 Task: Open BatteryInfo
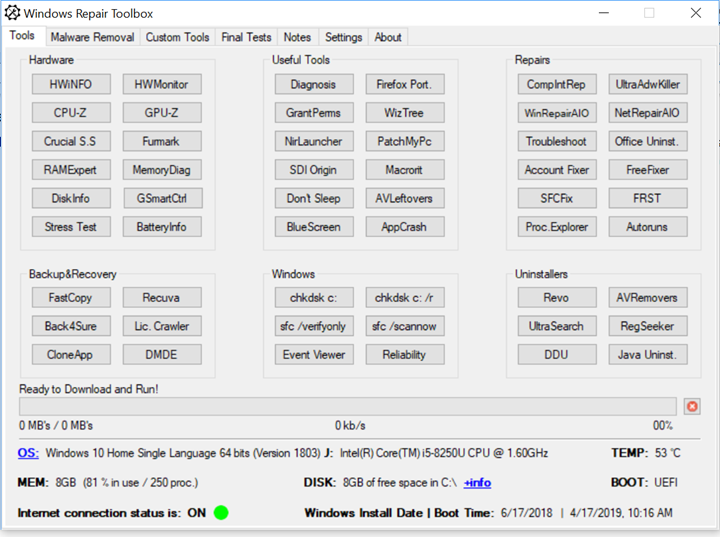[x=162, y=227]
